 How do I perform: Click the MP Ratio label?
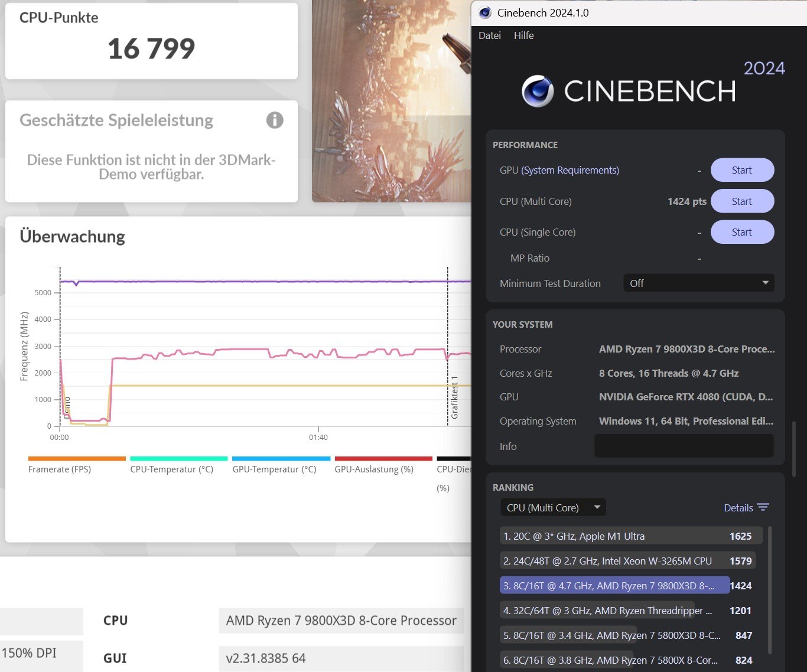(x=530, y=258)
